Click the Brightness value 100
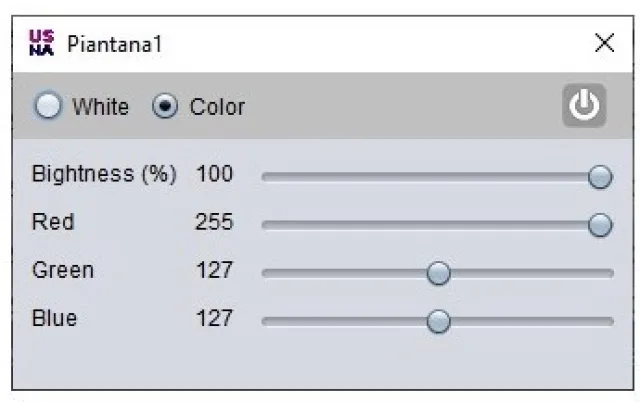 214,174
